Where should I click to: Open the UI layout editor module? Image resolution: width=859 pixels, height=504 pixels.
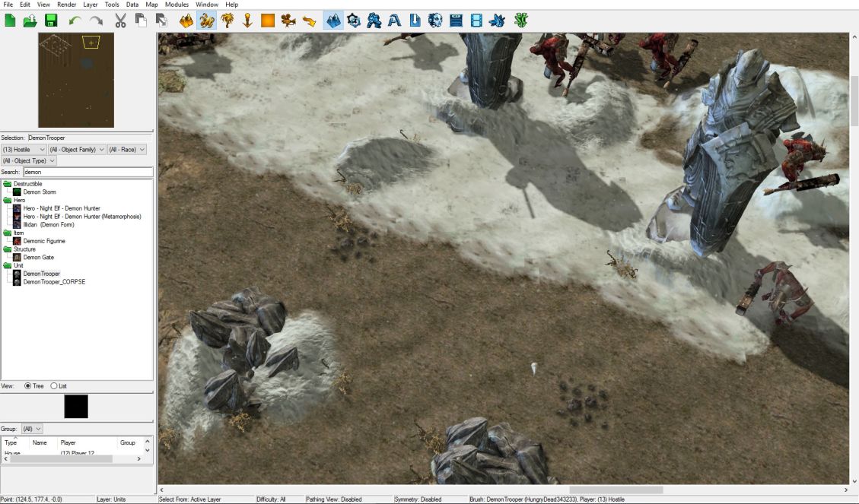tap(456, 21)
